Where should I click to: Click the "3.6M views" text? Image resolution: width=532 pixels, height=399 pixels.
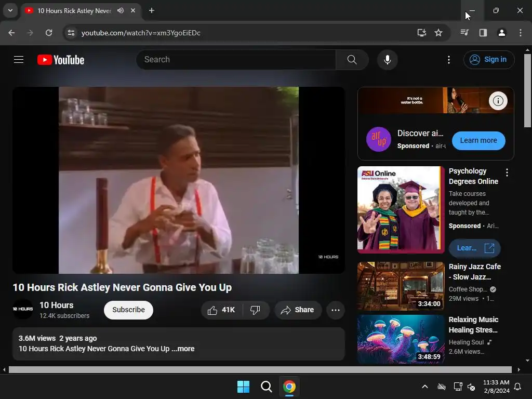click(37, 338)
